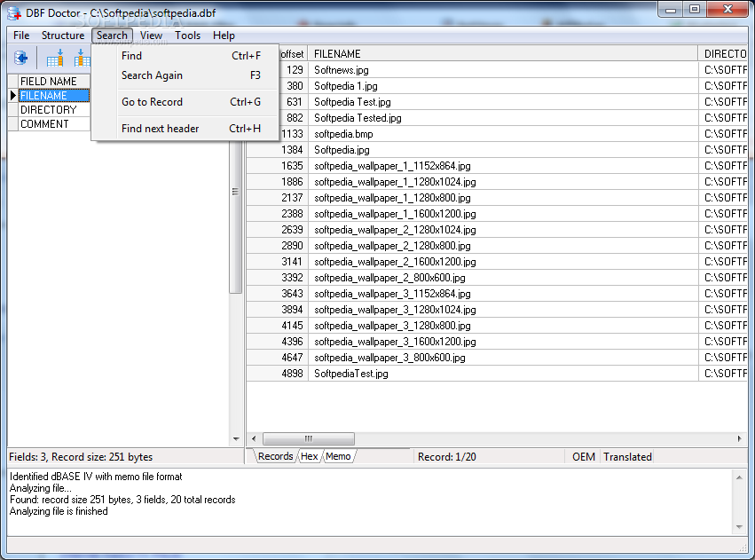Switch to the Hex tab
755x560 pixels.
point(309,456)
